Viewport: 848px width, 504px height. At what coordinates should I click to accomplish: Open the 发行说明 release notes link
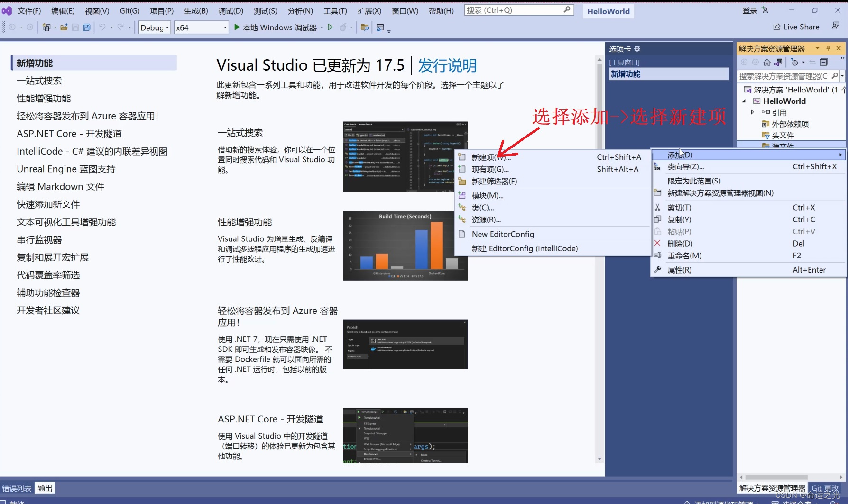[x=447, y=65]
